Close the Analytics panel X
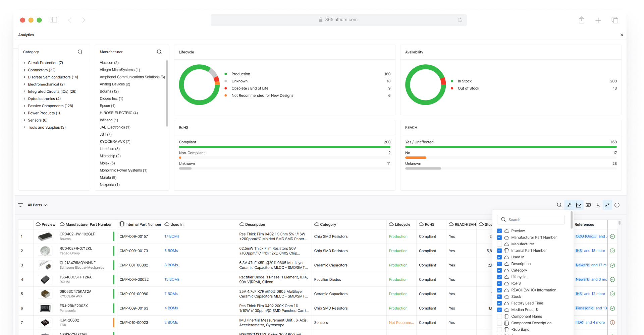The height and width of the screenshot is (335, 644). click(622, 35)
